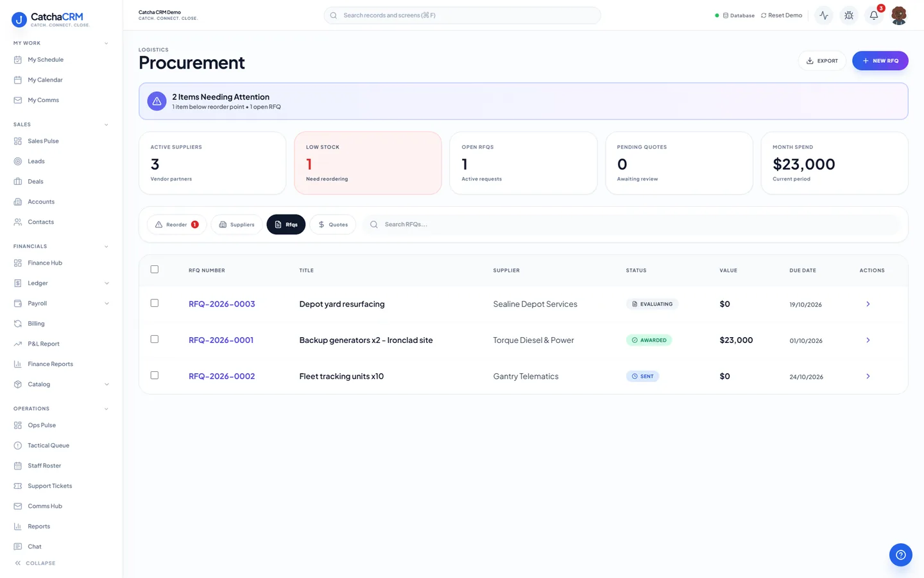Click the New RFQ button
The width and height of the screenshot is (924, 578).
tap(880, 61)
